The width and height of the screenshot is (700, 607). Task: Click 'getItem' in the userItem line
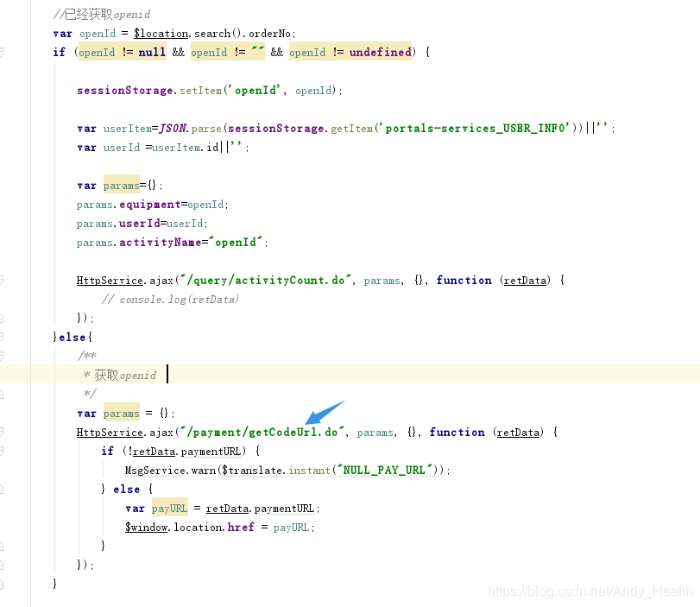[x=351, y=129]
